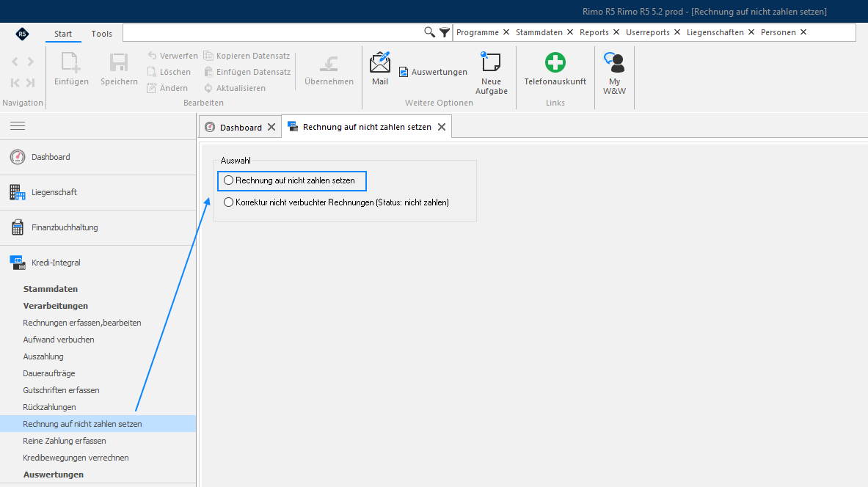868x487 pixels.
Task: Click the search magnifier icon
Action: coord(429,32)
